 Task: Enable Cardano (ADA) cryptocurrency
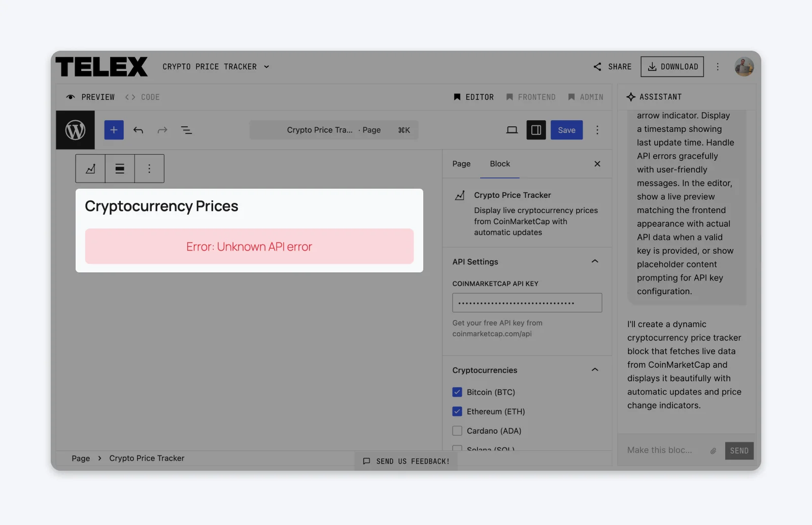457,430
